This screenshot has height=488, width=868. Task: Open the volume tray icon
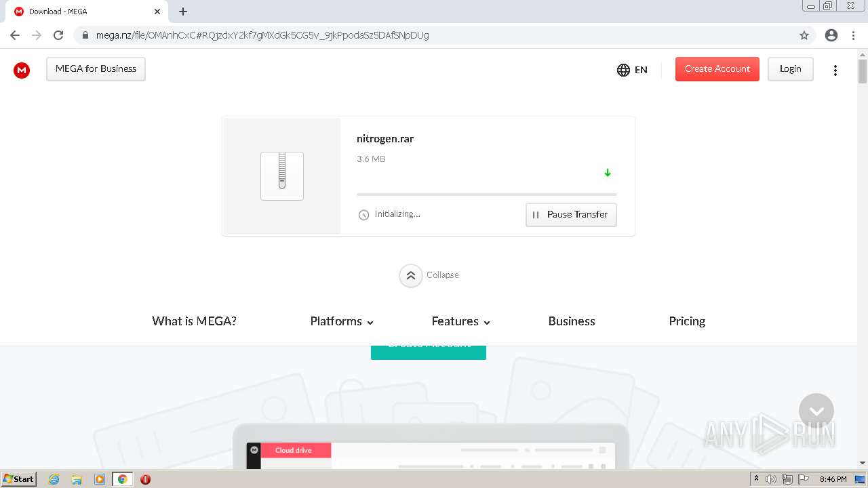(x=771, y=479)
